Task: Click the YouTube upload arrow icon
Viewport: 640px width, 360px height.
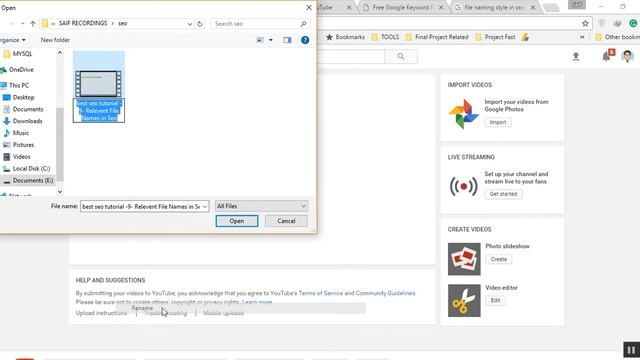Action: click(576, 56)
